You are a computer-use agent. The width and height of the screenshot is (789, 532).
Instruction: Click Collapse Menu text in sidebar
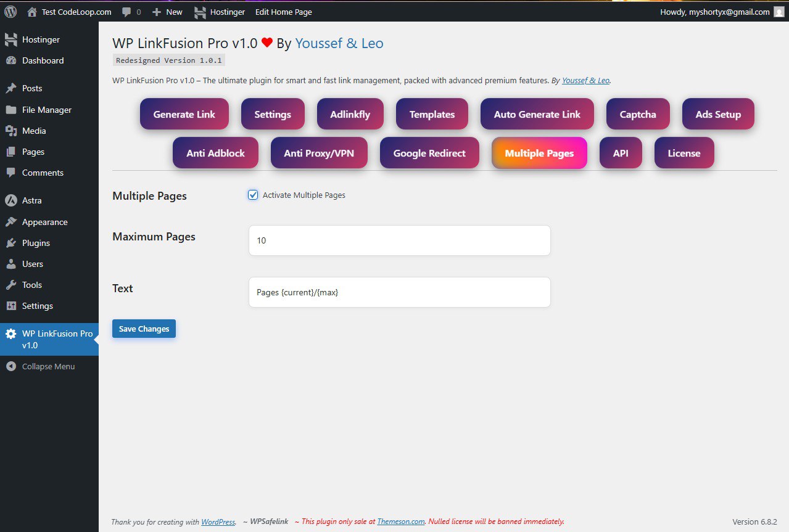[48, 366]
